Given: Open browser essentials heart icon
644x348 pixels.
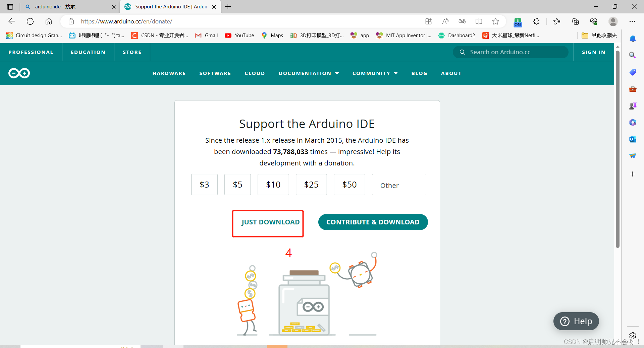Looking at the screenshot, I should tap(594, 21).
